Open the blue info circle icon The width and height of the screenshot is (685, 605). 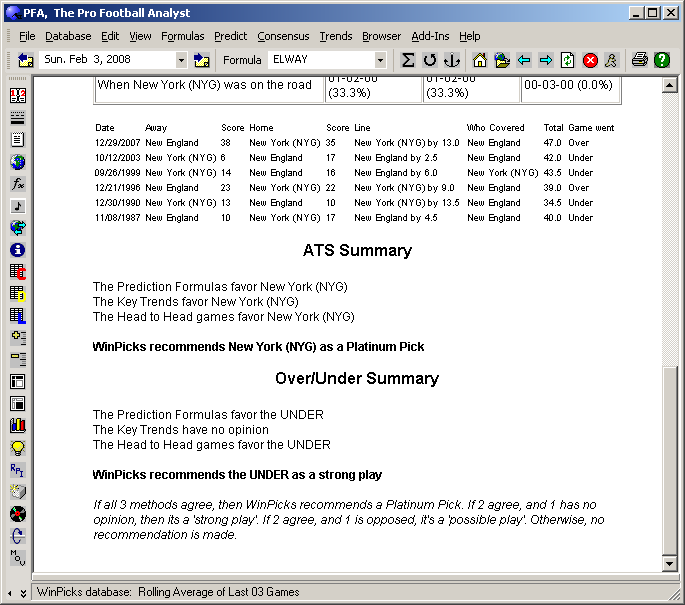(18, 250)
